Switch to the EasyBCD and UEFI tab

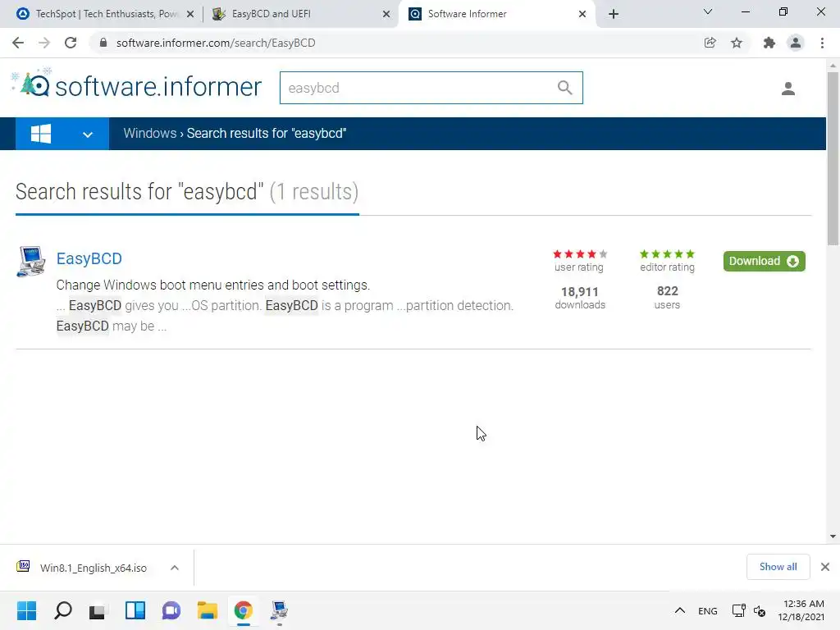[x=300, y=14]
